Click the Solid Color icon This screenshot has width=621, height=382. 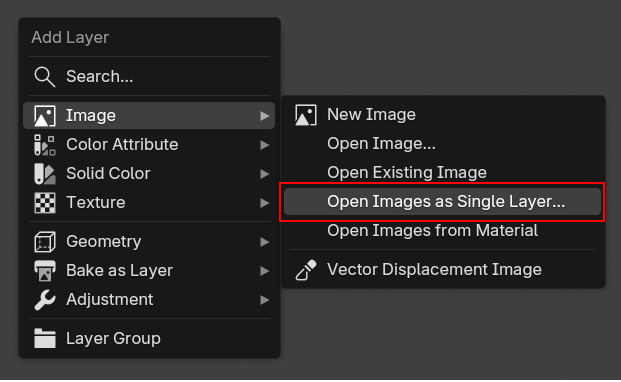coord(45,174)
